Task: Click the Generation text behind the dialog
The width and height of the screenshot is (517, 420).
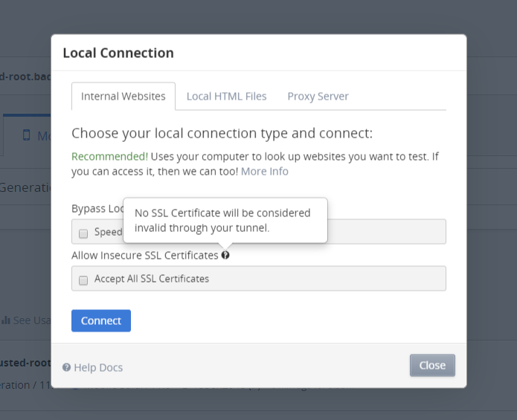Action: coord(25,187)
